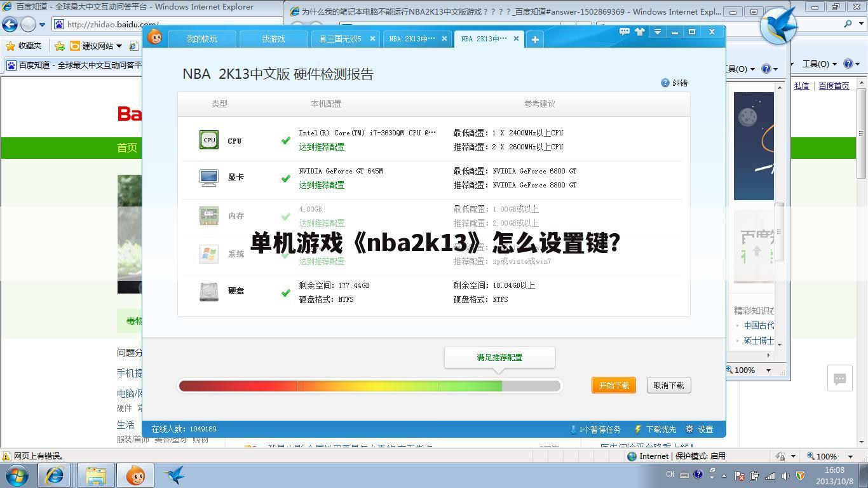Viewport: 868px width, 488px height.
Task: Switch to the 真三国无双5 tab
Action: point(340,39)
